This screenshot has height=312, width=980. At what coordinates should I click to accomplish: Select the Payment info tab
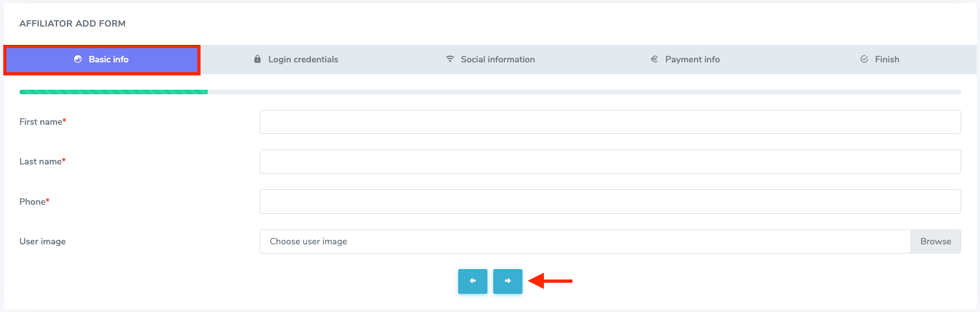pyautogui.click(x=692, y=59)
